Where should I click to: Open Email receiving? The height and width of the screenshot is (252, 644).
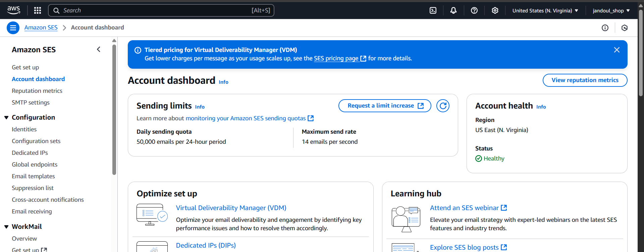(32, 211)
